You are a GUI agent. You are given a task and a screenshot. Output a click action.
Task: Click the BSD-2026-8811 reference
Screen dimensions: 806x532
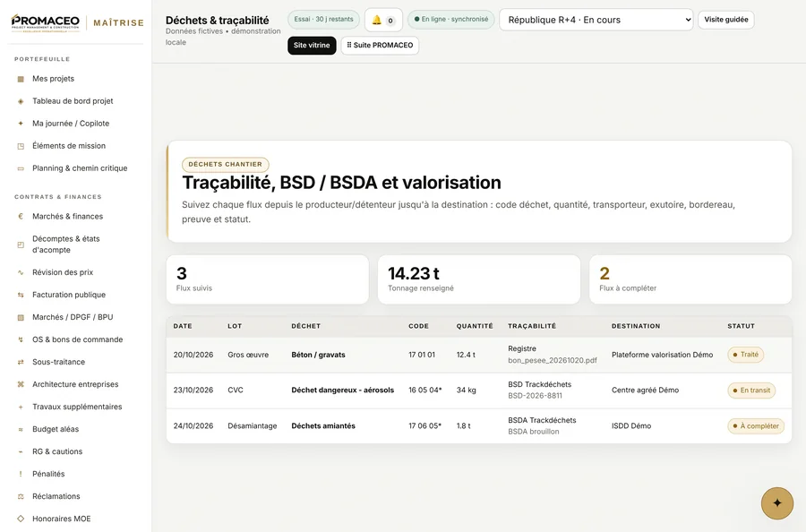point(535,396)
